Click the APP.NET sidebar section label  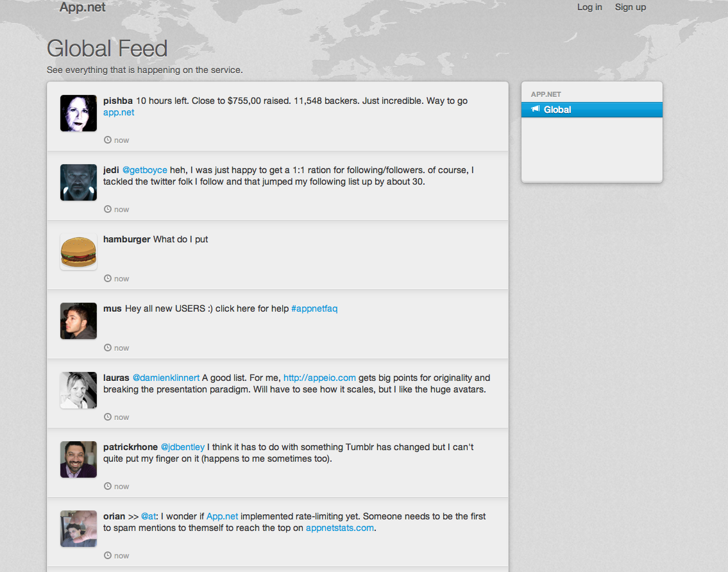click(546, 94)
